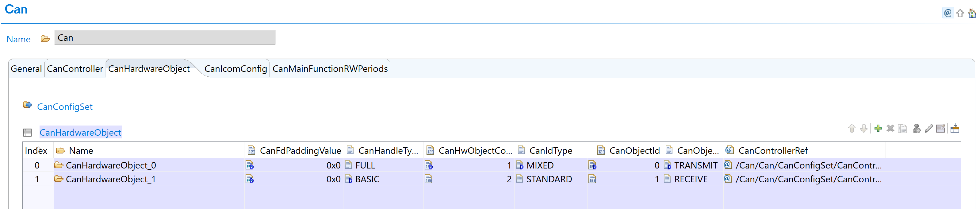Click the CanHardwareObject table heading link
The width and height of the screenshot is (980, 209).
[x=80, y=133]
